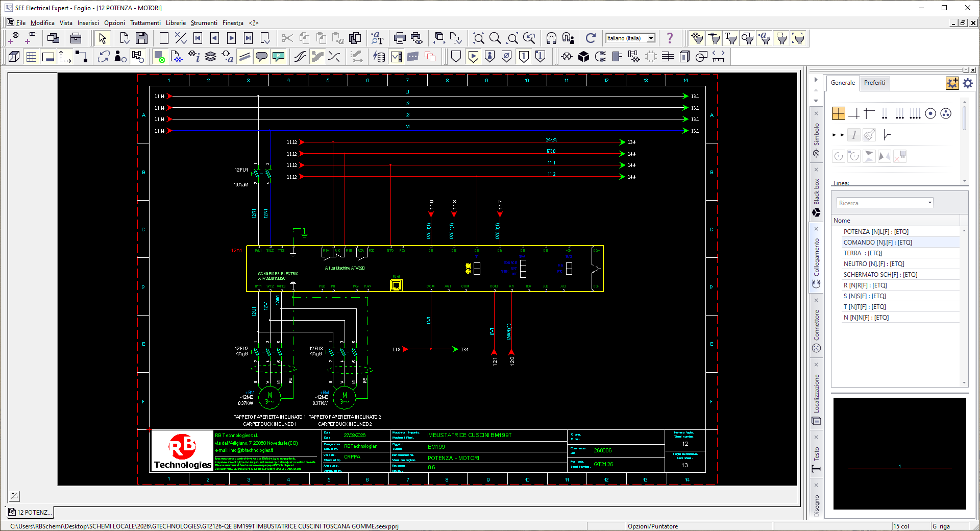Viewport: 980px width, 531px height.
Task: Open the briefcase project icon
Action: pos(76,38)
